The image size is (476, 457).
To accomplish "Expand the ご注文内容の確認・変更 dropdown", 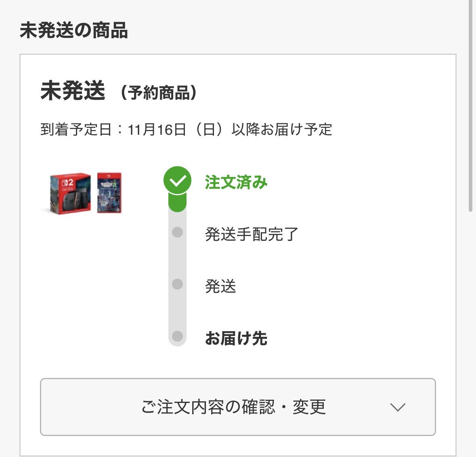I will 238,407.
